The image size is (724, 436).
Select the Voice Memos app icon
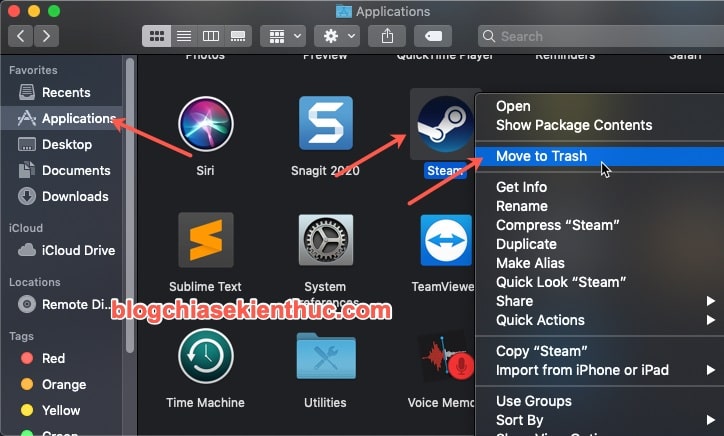pos(446,356)
